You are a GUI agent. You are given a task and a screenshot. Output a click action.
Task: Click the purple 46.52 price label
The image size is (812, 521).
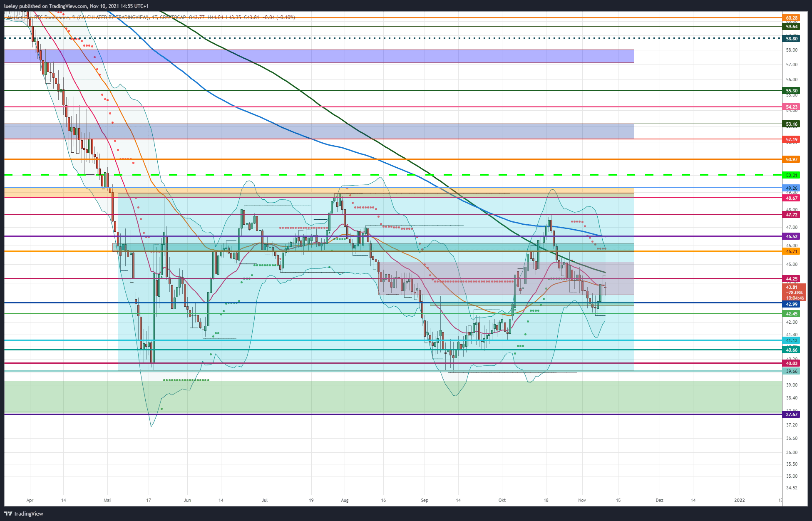792,236
